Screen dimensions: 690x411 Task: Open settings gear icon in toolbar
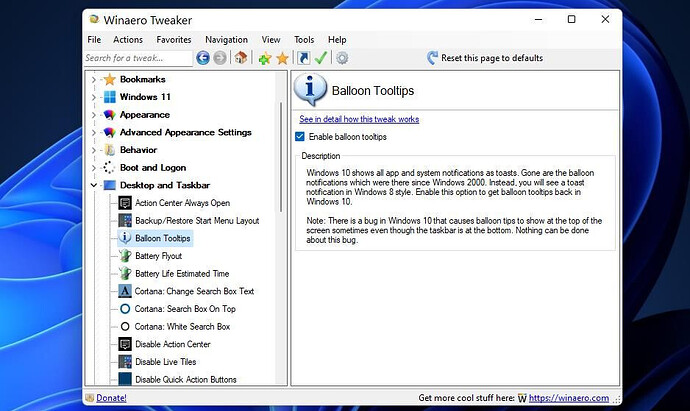tap(342, 58)
